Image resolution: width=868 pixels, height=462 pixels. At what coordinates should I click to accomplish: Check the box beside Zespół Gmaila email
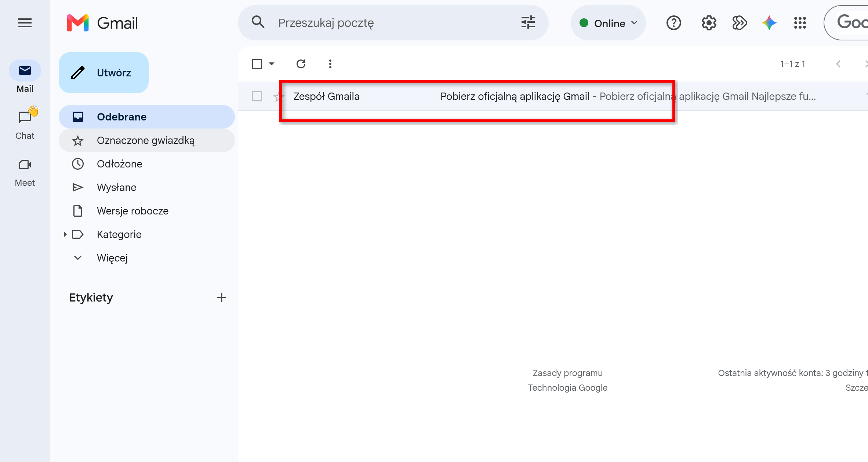pyautogui.click(x=257, y=96)
